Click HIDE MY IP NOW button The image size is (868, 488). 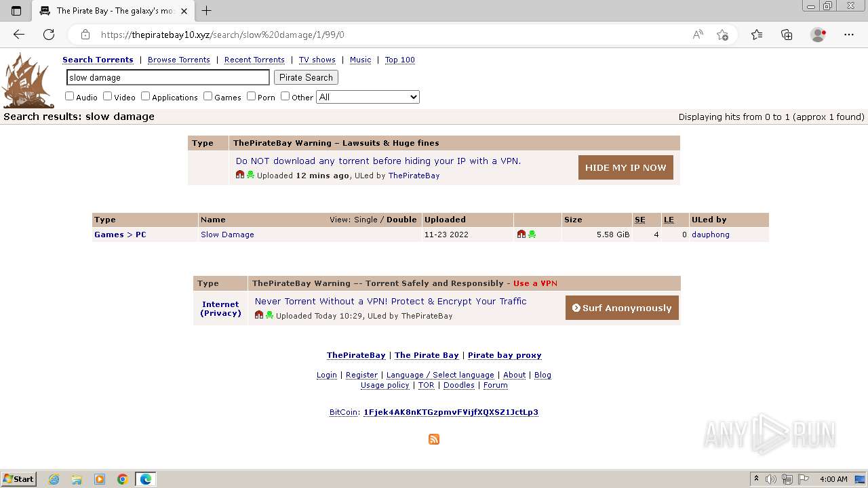click(625, 167)
